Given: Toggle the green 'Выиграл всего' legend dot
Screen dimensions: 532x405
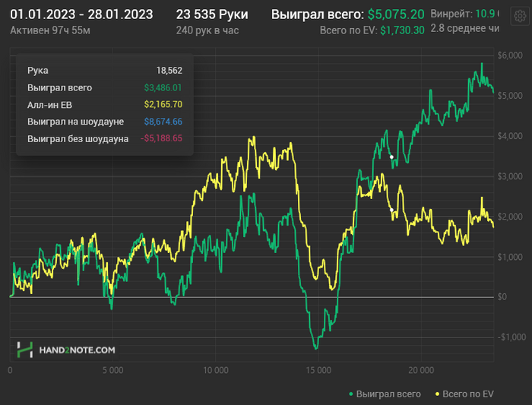Looking at the screenshot, I should [x=351, y=394].
